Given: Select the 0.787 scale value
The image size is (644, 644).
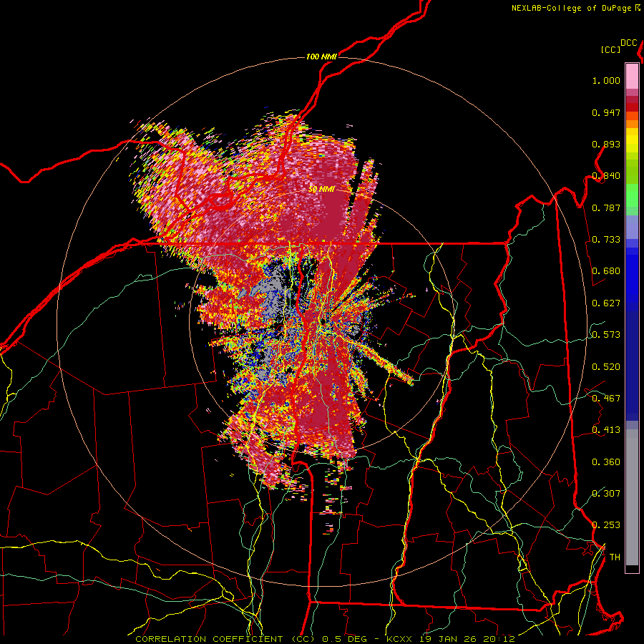Looking at the screenshot, I should click(x=606, y=208).
